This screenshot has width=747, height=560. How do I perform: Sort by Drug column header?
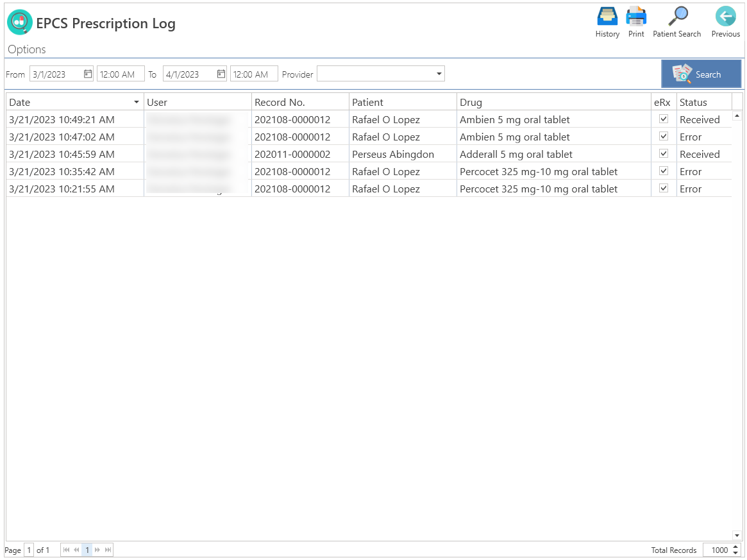pos(553,102)
